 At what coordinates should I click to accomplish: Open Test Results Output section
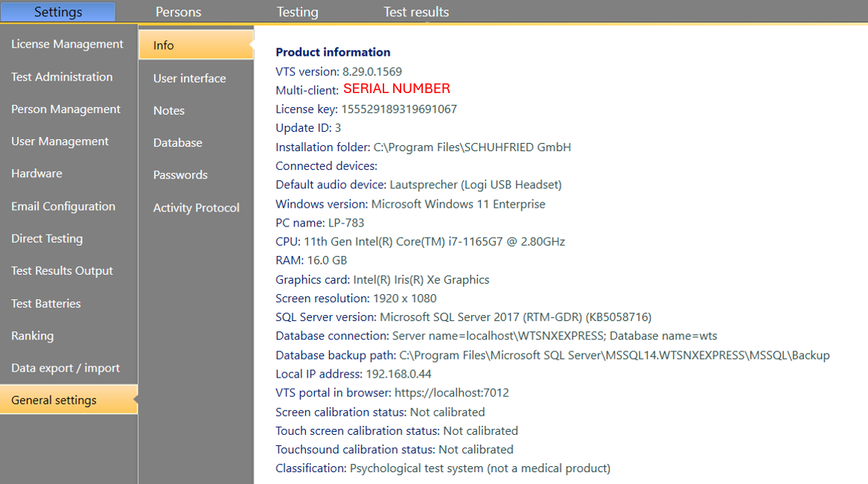point(63,271)
